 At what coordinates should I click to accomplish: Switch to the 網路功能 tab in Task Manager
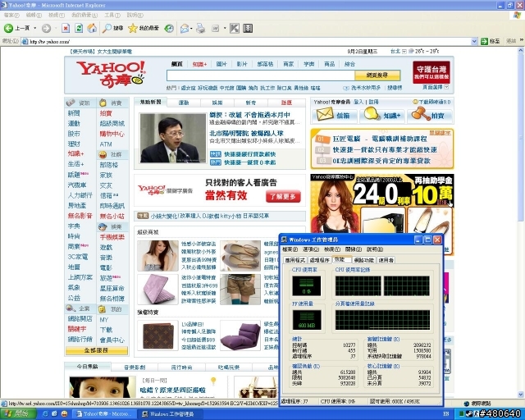(364, 260)
